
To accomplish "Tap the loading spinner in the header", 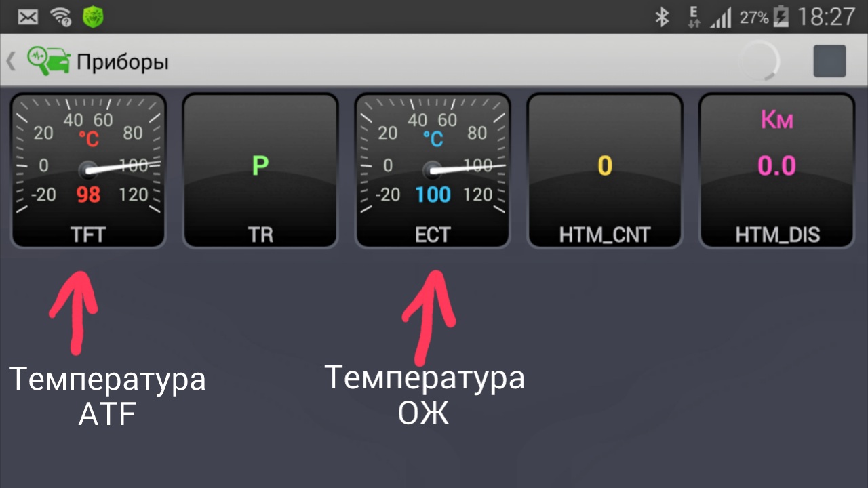I will pyautogui.click(x=759, y=62).
